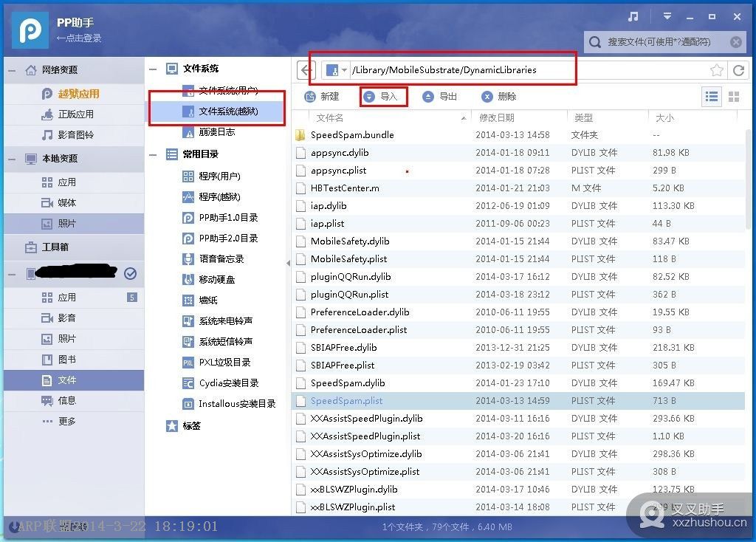Image resolution: width=756 pixels, height=542 pixels.
Task: Select file PreferenceLoader.dylib
Action: point(519,312)
